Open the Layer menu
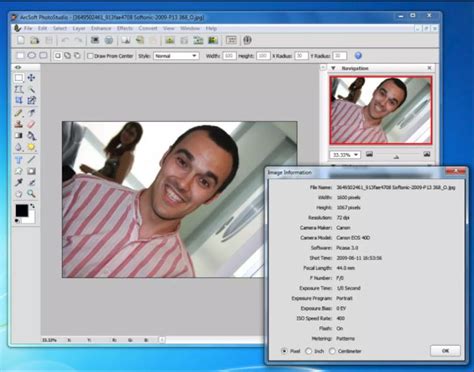This screenshot has width=474, height=372. pos(79,28)
